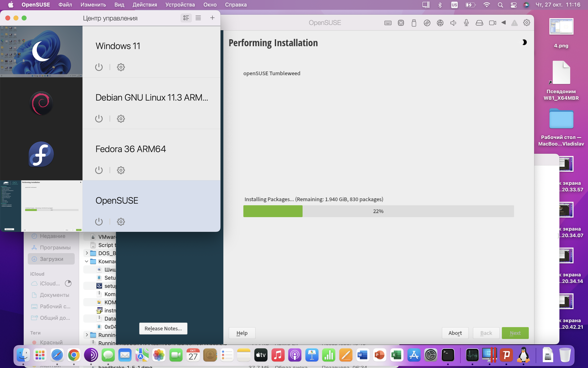
Task: Open OpenSUSE settings gear in Control Center
Action: click(x=121, y=221)
